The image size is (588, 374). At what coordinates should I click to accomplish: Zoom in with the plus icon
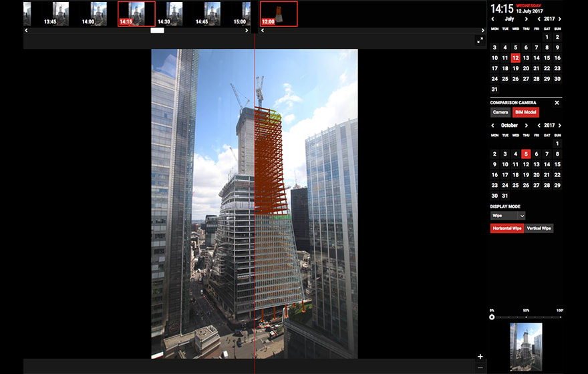click(x=480, y=357)
